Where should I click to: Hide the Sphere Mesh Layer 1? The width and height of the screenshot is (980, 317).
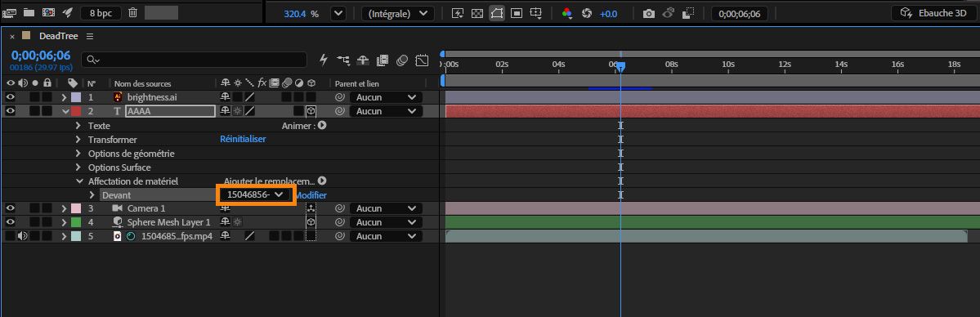10,222
